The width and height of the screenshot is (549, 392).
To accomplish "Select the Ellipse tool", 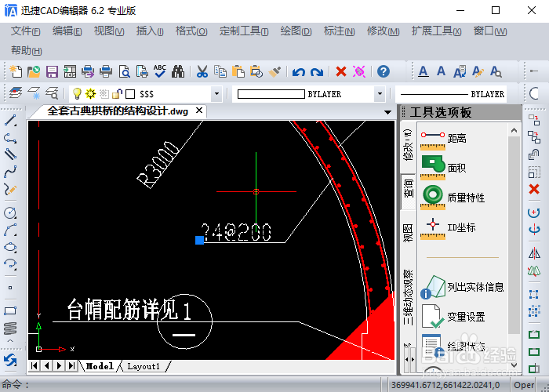I will click(10, 247).
